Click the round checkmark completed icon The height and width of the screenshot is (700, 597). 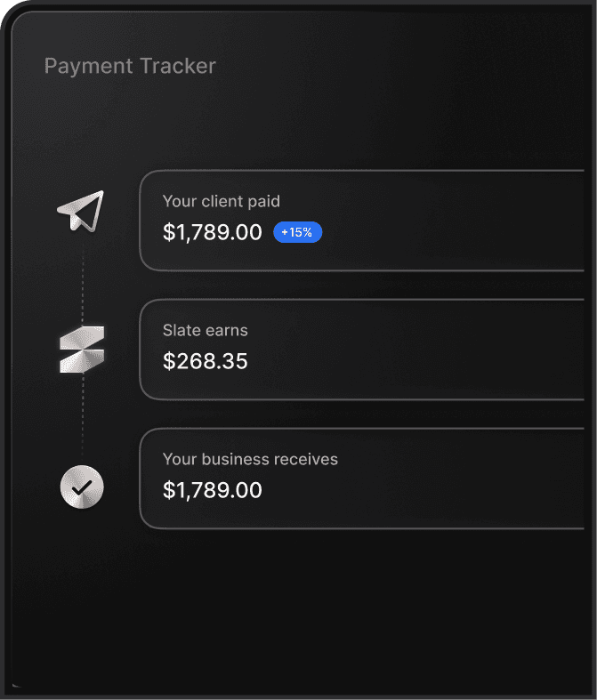click(82, 487)
